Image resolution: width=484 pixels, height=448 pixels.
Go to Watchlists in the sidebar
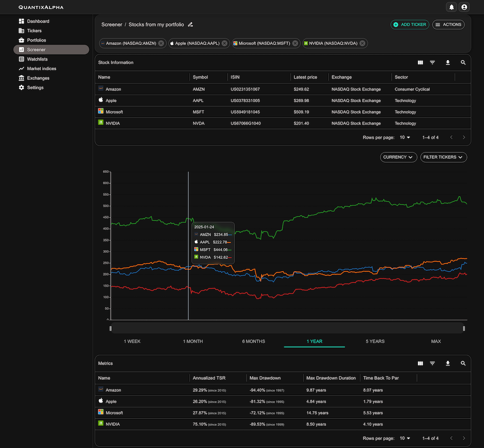[x=37, y=59]
